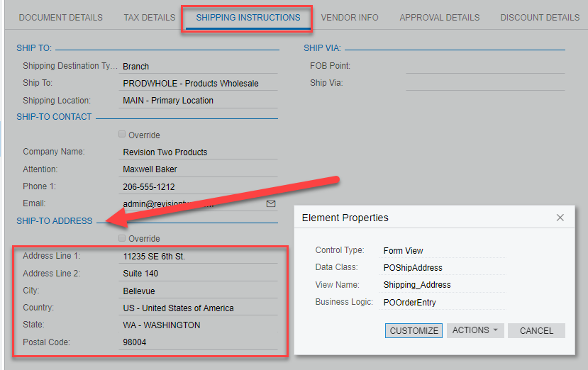Open the Actions dropdown menu

pos(475,330)
